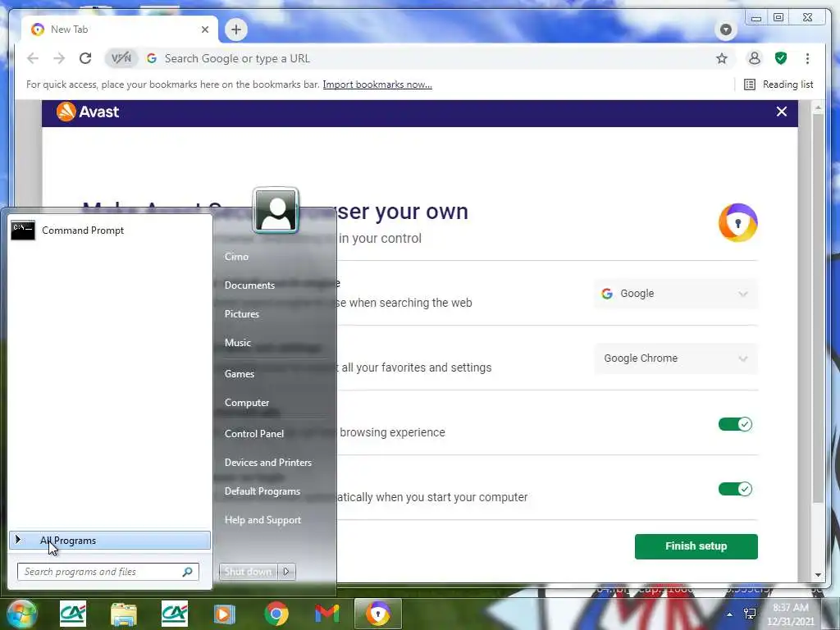Click the user account picture in Start menu
The width and height of the screenshot is (840, 630).
pyautogui.click(x=276, y=210)
